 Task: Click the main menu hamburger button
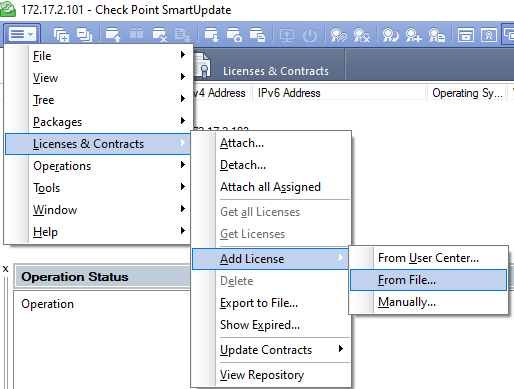pos(22,34)
